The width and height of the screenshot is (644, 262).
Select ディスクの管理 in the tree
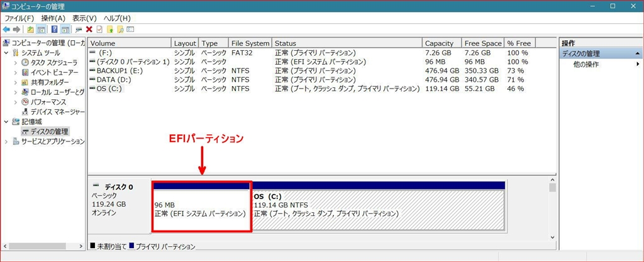click(x=49, y=131)
